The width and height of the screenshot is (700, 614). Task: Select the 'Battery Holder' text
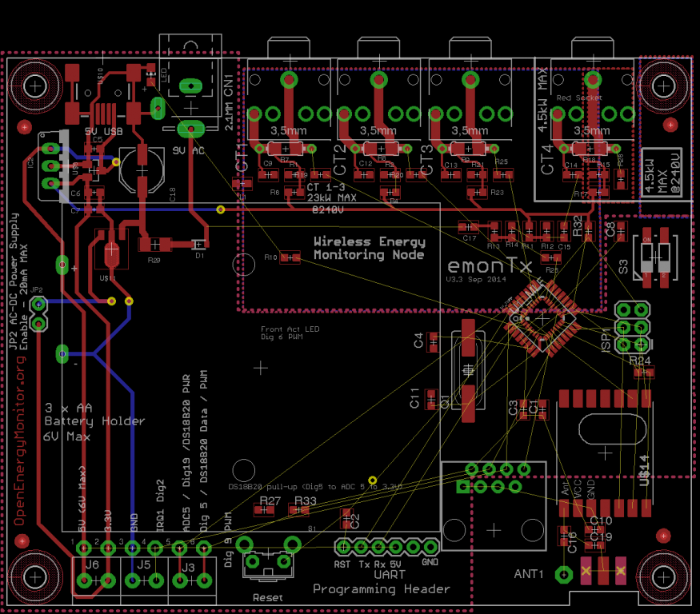pos(94,421)
